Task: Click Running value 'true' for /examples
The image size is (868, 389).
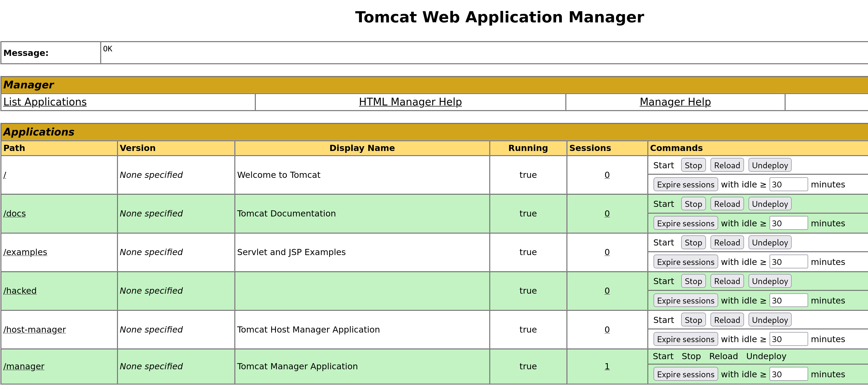Action: 528,252
